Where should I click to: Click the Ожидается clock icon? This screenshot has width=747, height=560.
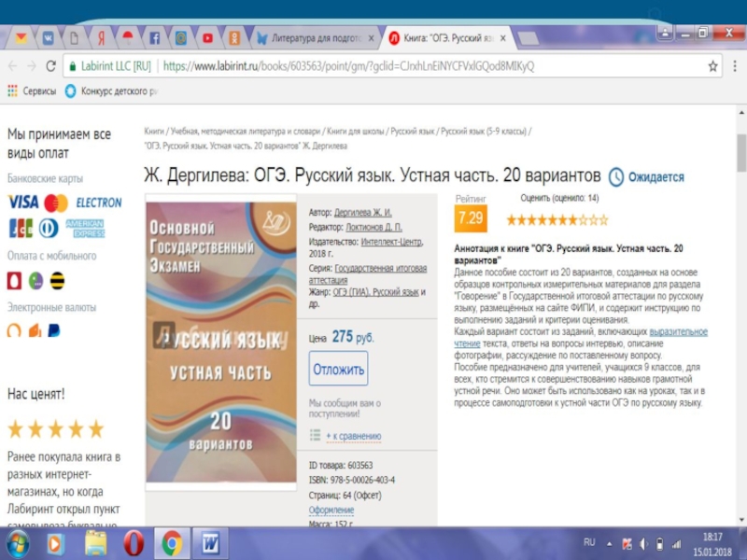point(616,176)
